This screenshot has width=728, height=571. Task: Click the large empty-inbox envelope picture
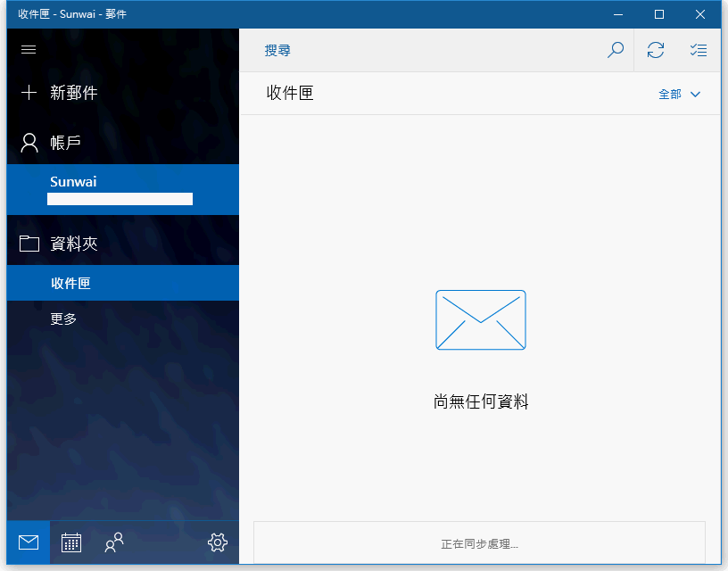[481, 320]
